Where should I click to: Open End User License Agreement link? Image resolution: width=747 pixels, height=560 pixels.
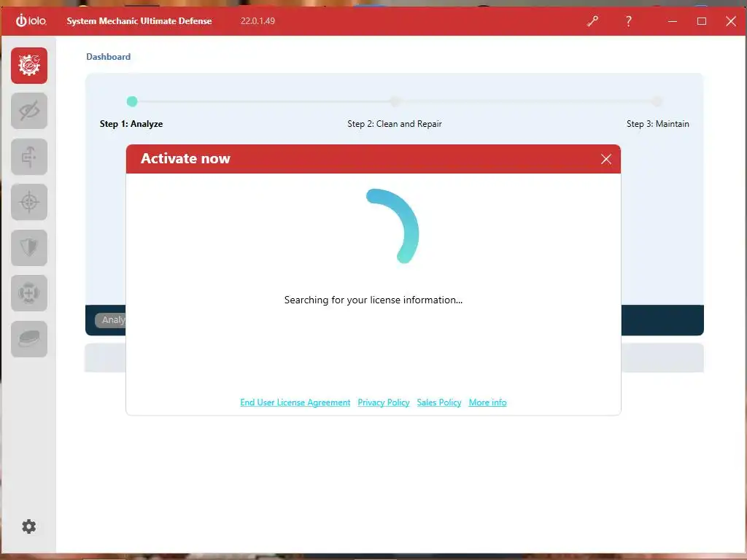point(295,402)
